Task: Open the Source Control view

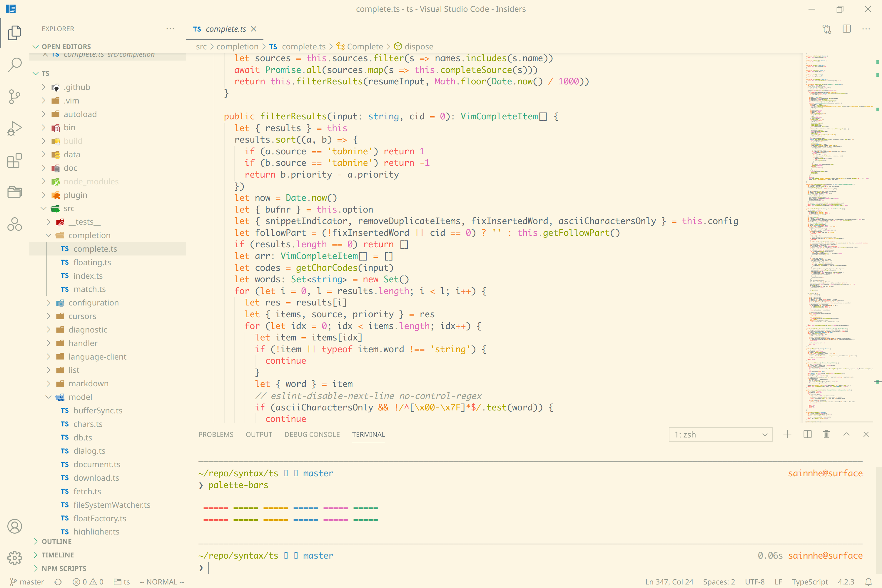Action: pos(15,97)
